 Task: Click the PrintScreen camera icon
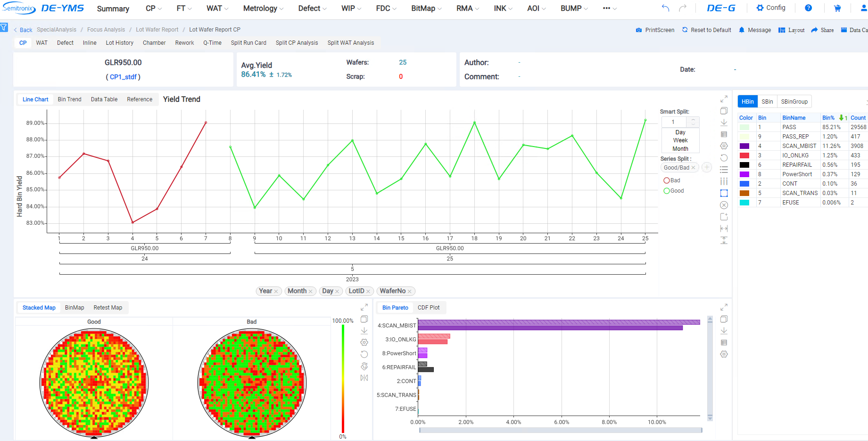(x=639, y=30)
